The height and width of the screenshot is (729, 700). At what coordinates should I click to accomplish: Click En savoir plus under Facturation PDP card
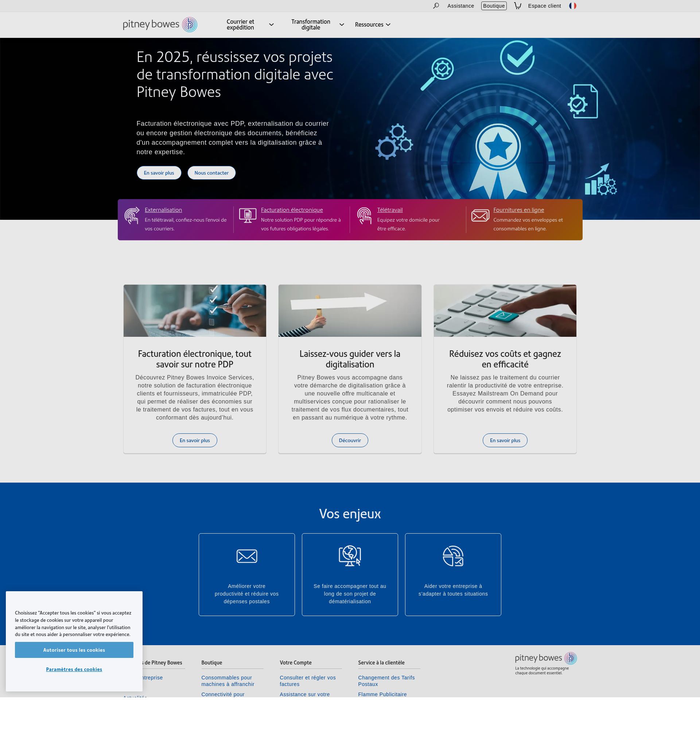coord(195,440)
